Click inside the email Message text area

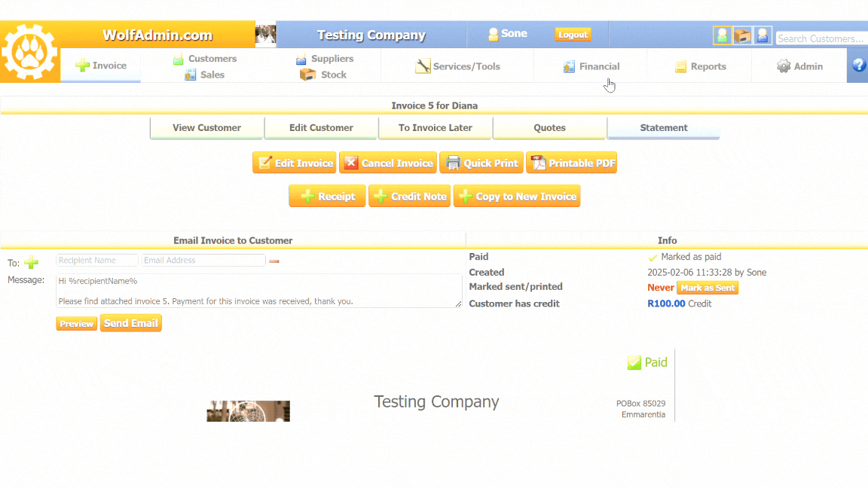tap(258, 291)
